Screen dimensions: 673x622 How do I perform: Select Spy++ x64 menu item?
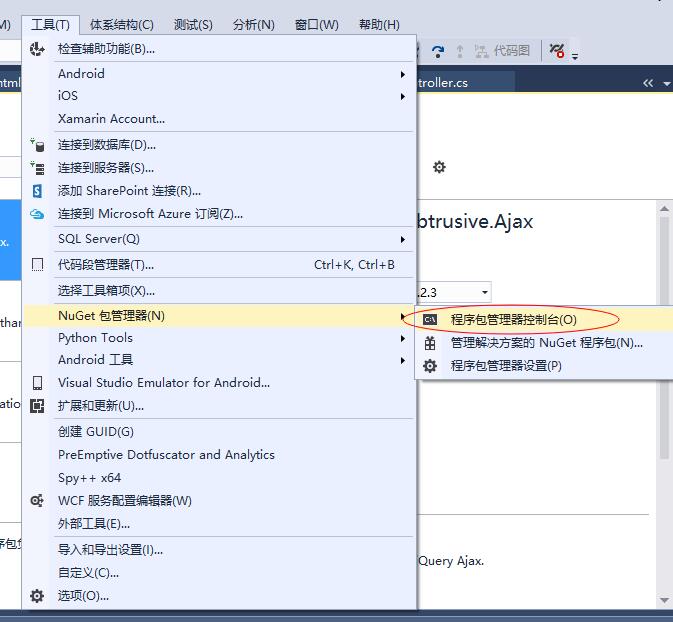click(219, 478)
